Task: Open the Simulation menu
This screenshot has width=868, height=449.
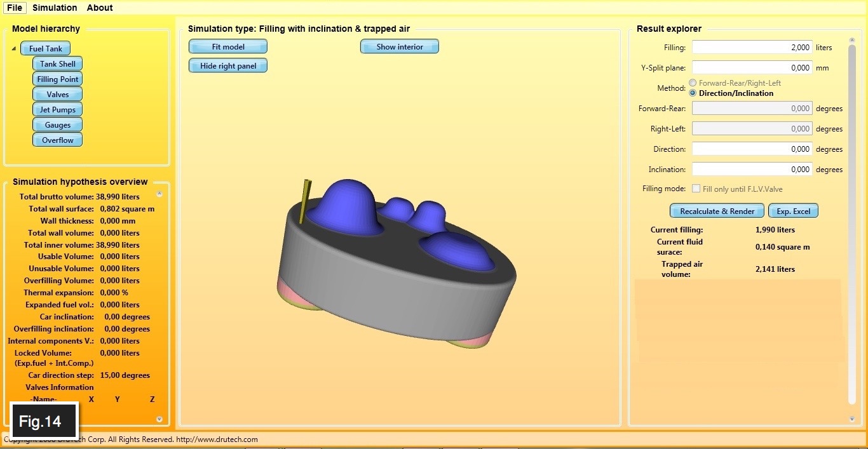Action: (55, 8)
